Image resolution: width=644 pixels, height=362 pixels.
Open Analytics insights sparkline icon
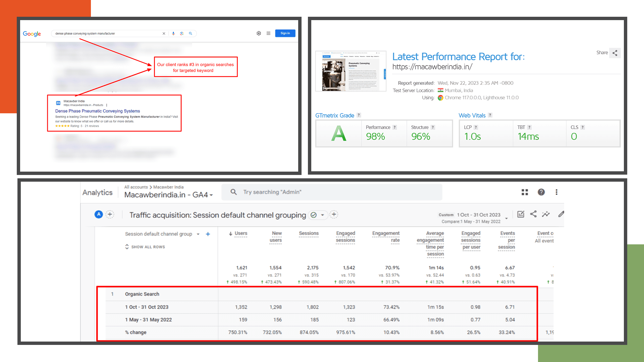(x=546, y=214)
